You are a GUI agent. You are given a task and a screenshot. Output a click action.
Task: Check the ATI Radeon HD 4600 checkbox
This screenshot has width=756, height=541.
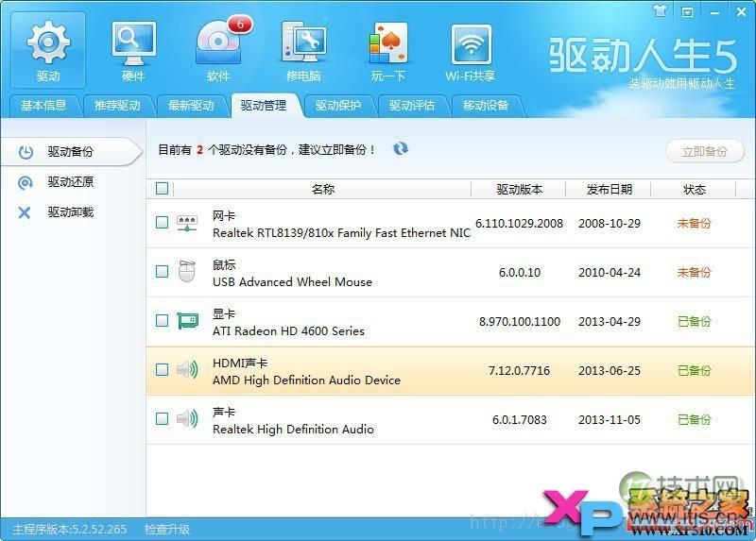coord(162,320)
